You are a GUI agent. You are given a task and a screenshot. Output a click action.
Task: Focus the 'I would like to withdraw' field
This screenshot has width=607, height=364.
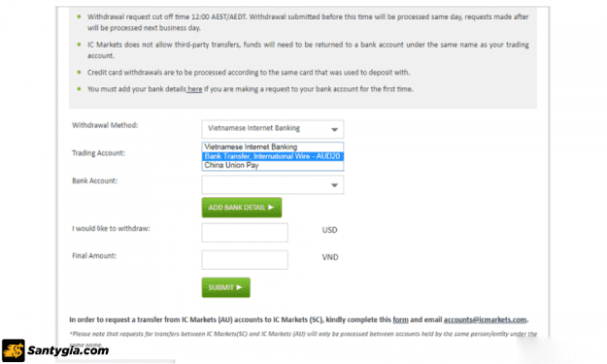(245, 233)
